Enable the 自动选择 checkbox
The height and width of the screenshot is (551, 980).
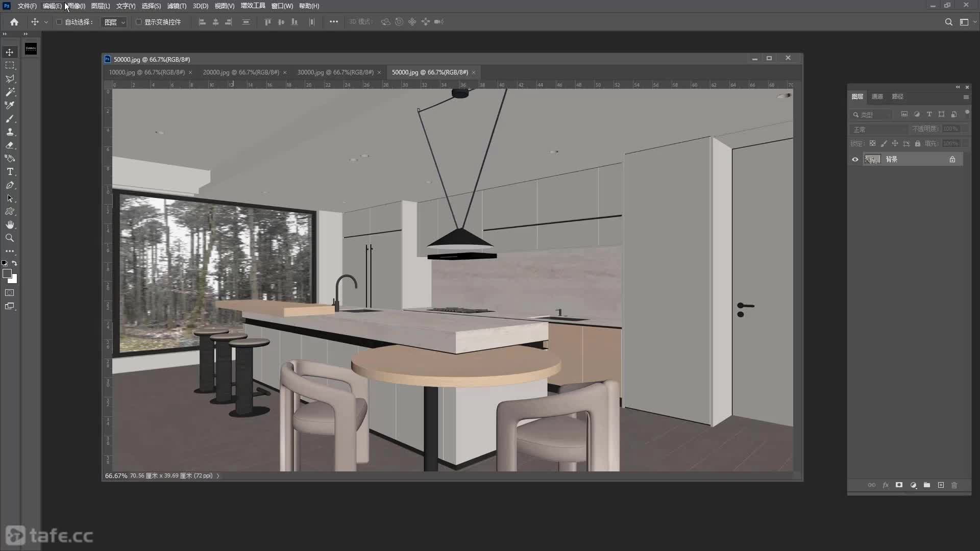pyautogui.click(x=59, y=22)
